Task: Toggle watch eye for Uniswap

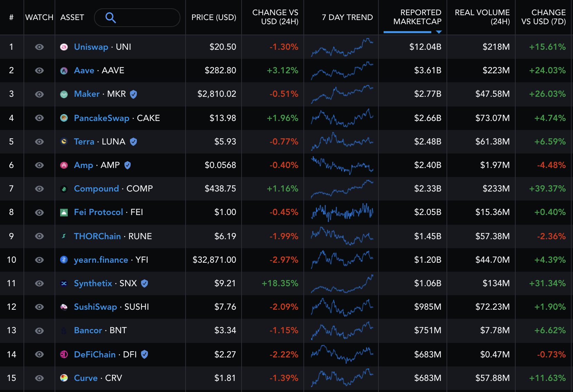Action: [39, 47]
